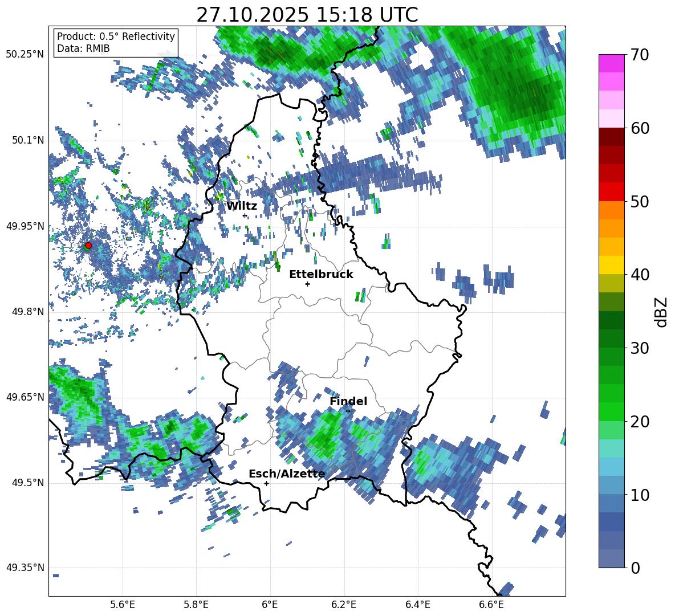Image resolution: width=675 pixels, height=616 pixels.
Task: Click the colorbar tick value 70
Action: pos(639,55)
